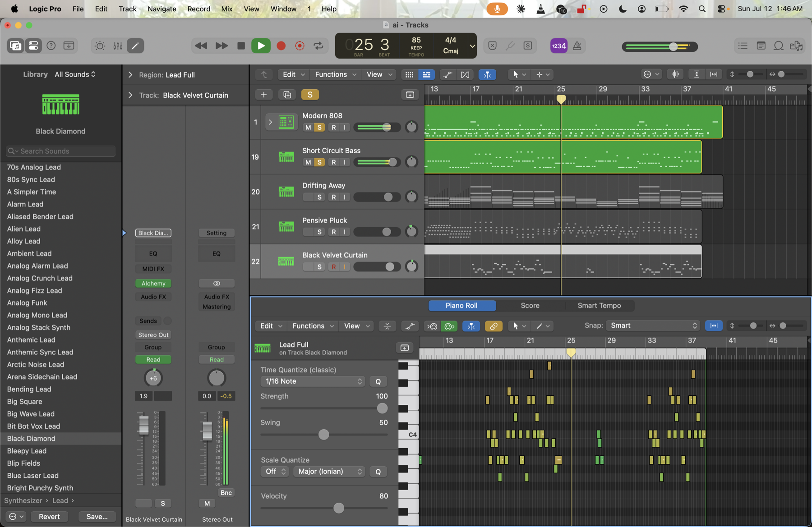Toggle the Cycle loop button
This screenshot has width=812, height=527.
[x=318, y=46]
